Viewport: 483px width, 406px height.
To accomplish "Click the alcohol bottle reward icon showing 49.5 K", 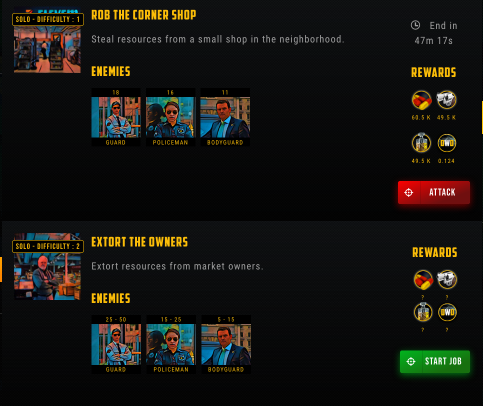I will [421, 143].
